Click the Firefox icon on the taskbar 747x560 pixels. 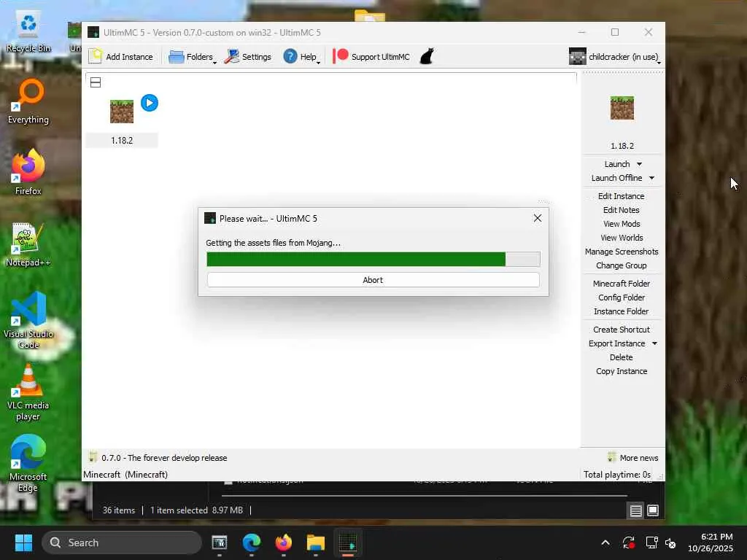[284, 542]
